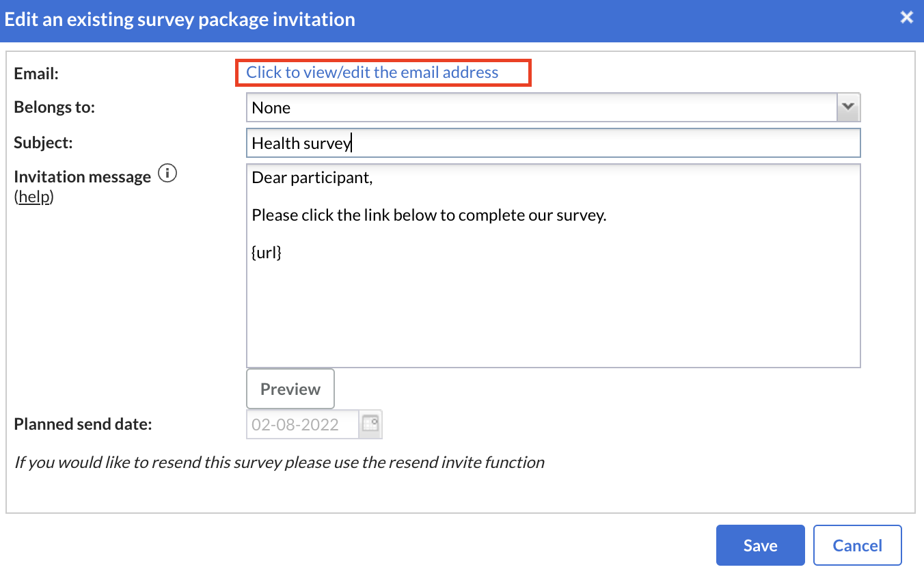The width and height of the screenshot is (924, 578).
Task: Save the survey package invitation
Action: (761, 545)
